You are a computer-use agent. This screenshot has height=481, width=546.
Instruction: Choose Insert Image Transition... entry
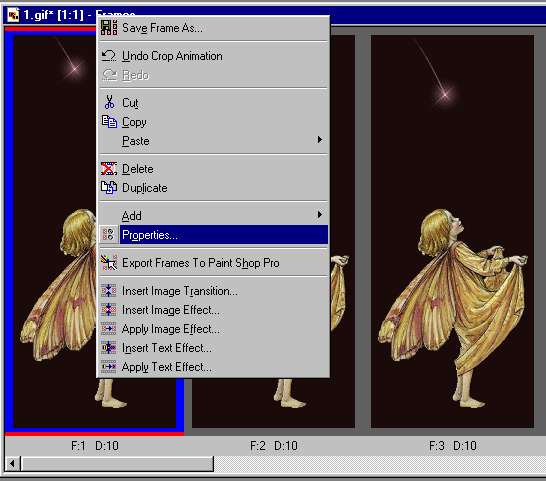tap(213, 291)
